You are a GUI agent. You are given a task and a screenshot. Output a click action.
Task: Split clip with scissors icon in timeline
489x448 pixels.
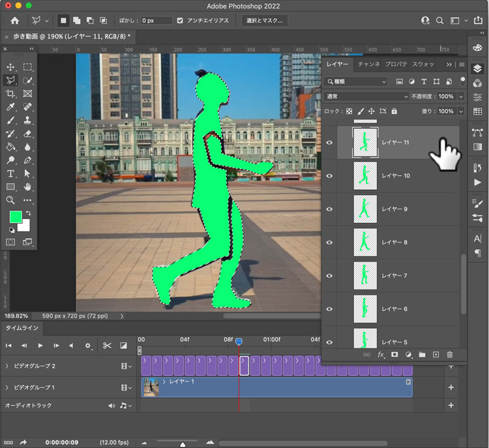107,346
